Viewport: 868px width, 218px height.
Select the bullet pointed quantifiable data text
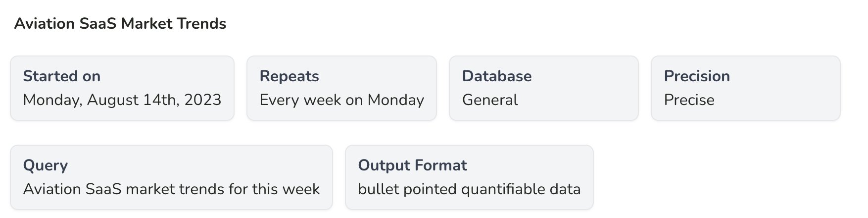pos(469,189)
